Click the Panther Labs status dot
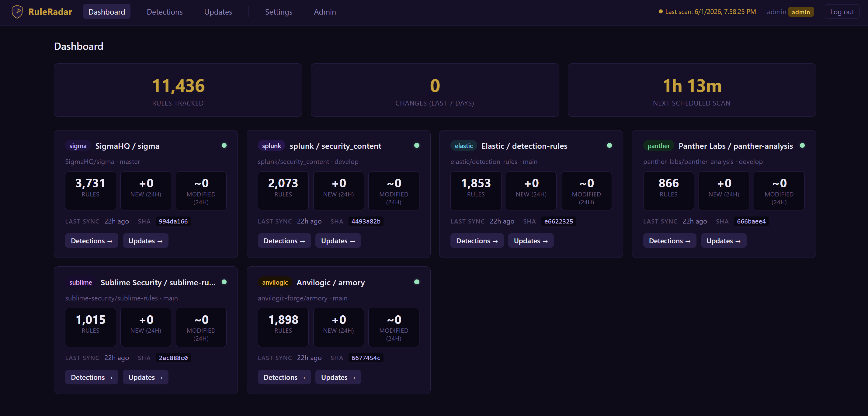The height and width of the screenshot is (416, 868). [802, 146]
